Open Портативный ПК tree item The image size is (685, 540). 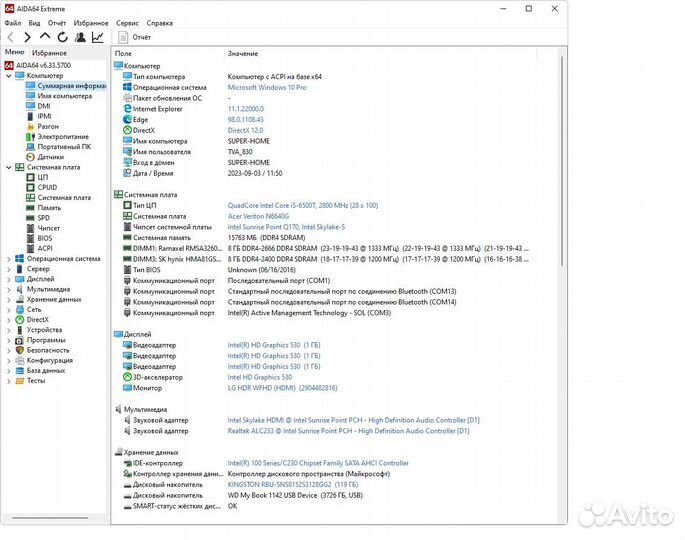pos(59,147)
